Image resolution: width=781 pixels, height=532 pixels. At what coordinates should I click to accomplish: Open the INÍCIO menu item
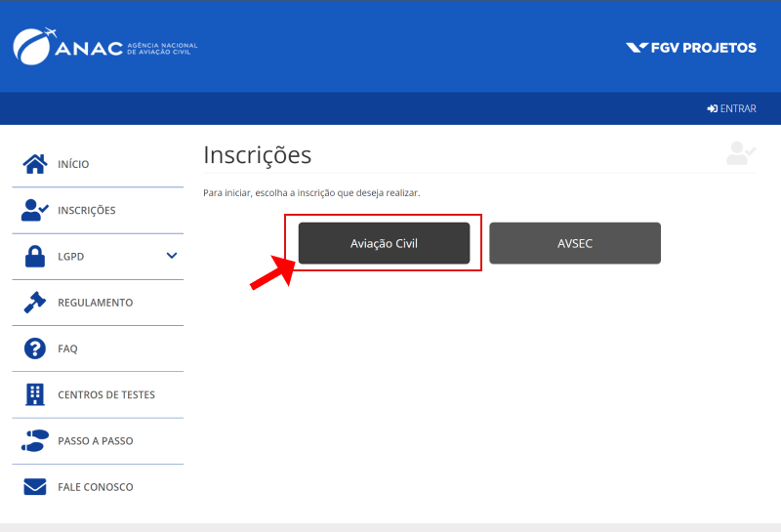pos(73,164)
